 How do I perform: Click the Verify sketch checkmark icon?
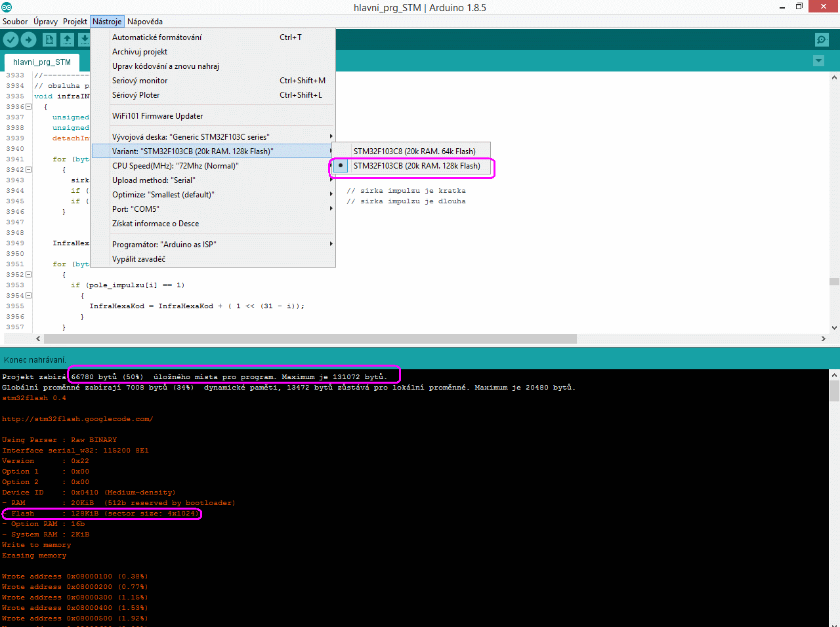pos(10,40)
